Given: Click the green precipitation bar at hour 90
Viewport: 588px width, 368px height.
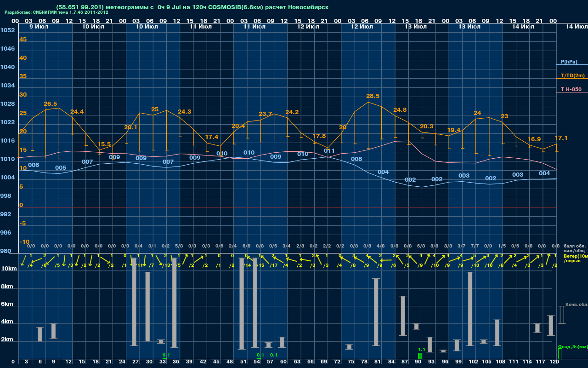Looking at the screenshot, I should coord(420,356).
